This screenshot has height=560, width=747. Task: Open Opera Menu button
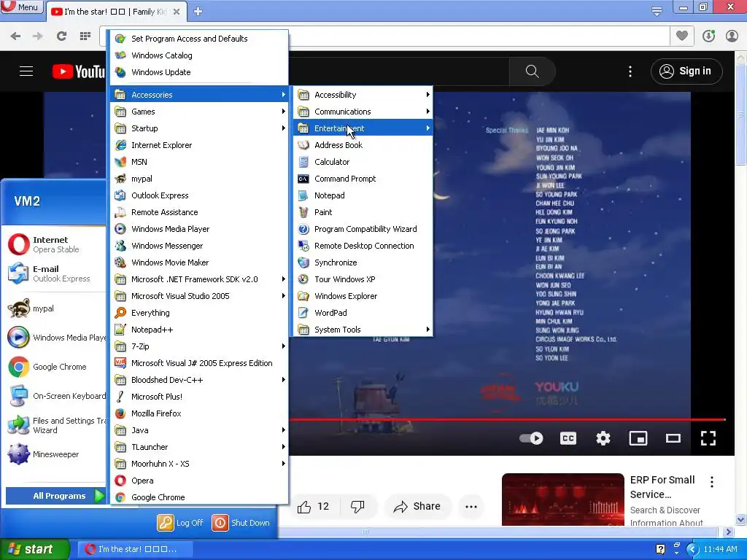point(22,7)
